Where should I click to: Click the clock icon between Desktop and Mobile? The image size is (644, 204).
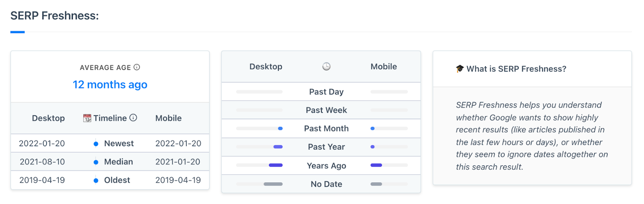(326, 66)
